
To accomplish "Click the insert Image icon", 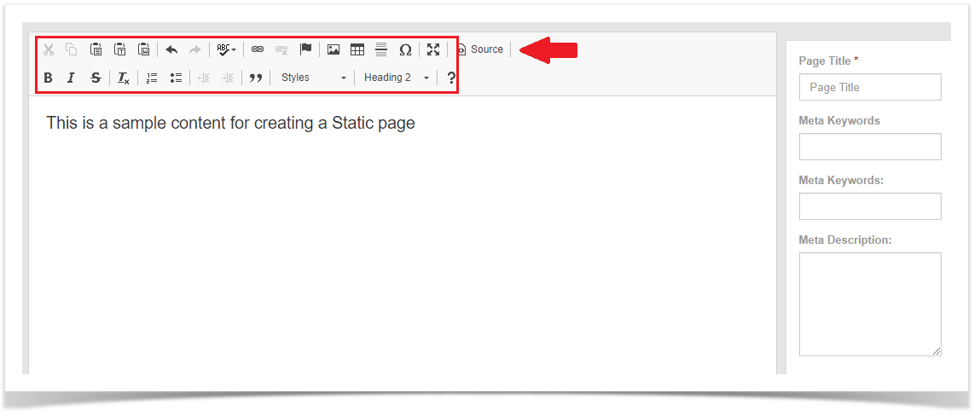I will (x=333, y=49).
